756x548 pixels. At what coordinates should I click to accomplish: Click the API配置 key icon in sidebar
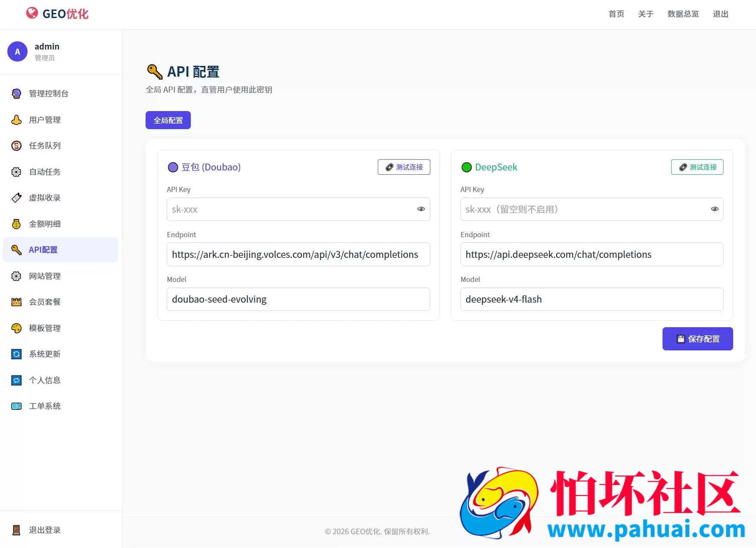click(16, 250)
